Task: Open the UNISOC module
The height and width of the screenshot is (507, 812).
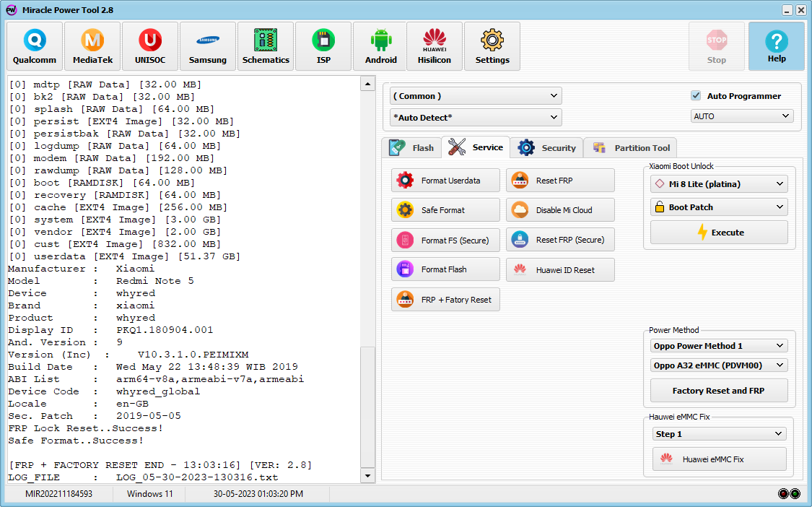Action: point(150,46)
